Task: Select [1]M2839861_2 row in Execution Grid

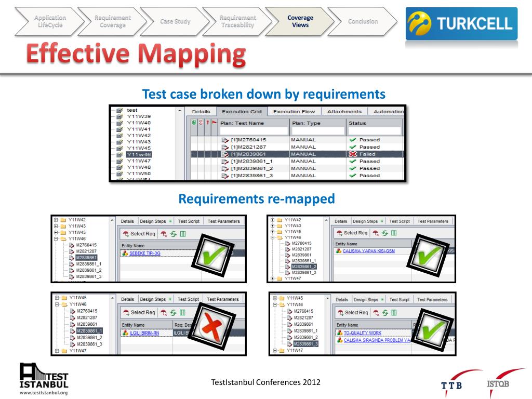Action: coord(297,168)
